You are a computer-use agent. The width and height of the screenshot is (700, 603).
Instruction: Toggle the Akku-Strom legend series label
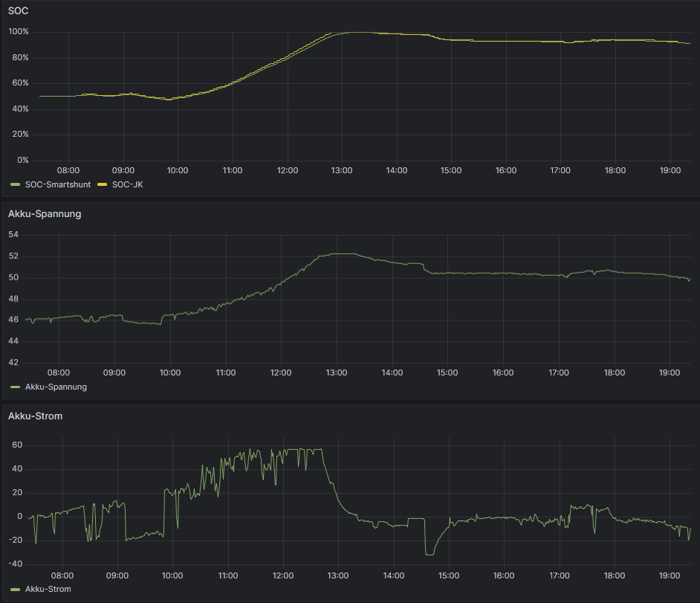coord(48,590)
